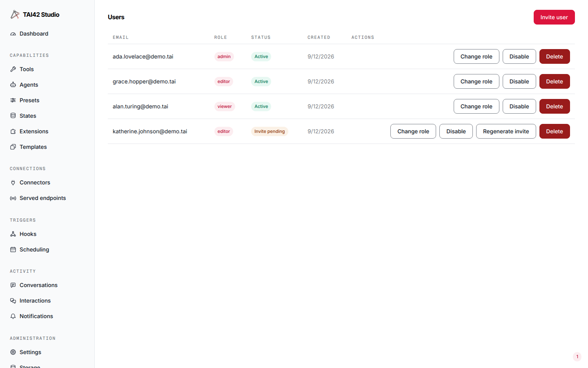Click the Templates copy icon

[13, 147]
